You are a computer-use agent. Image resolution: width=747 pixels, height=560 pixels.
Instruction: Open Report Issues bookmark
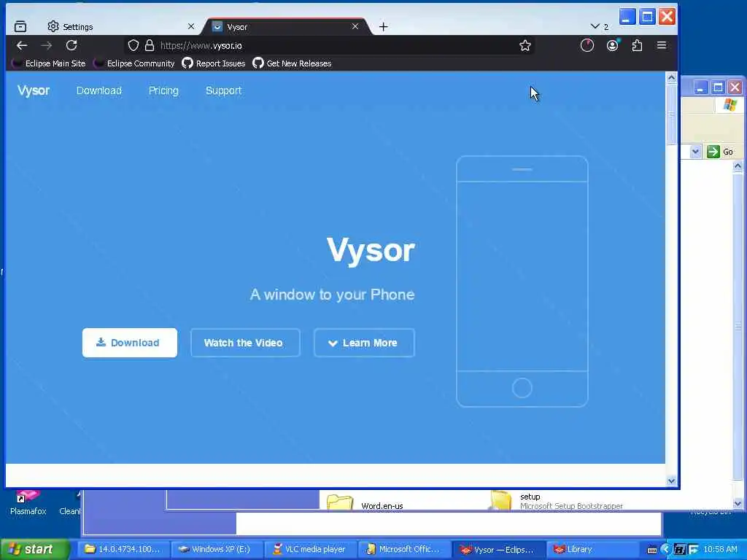pos(214,63)
